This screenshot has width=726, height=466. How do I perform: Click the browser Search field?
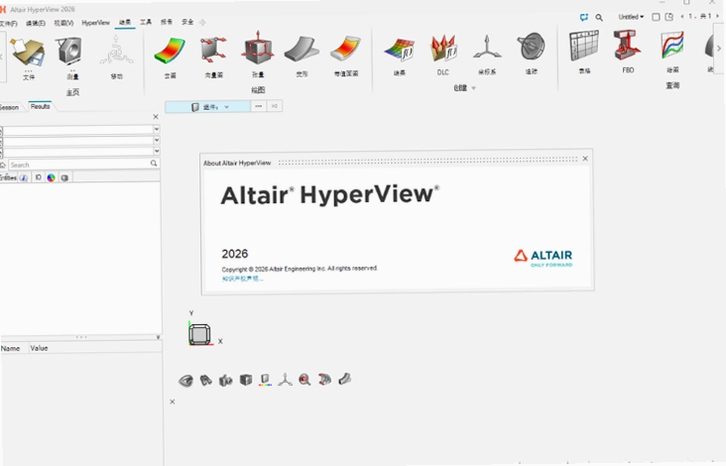coord(83,164)
